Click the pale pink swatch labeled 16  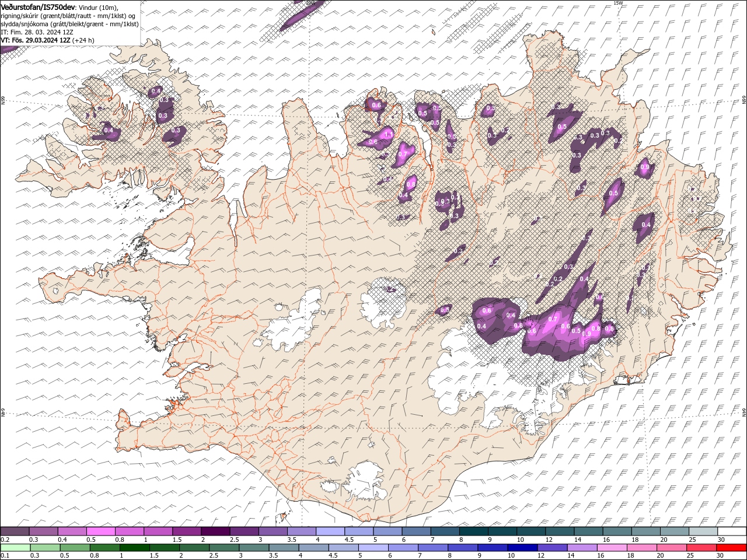click(x=612, y=548)
